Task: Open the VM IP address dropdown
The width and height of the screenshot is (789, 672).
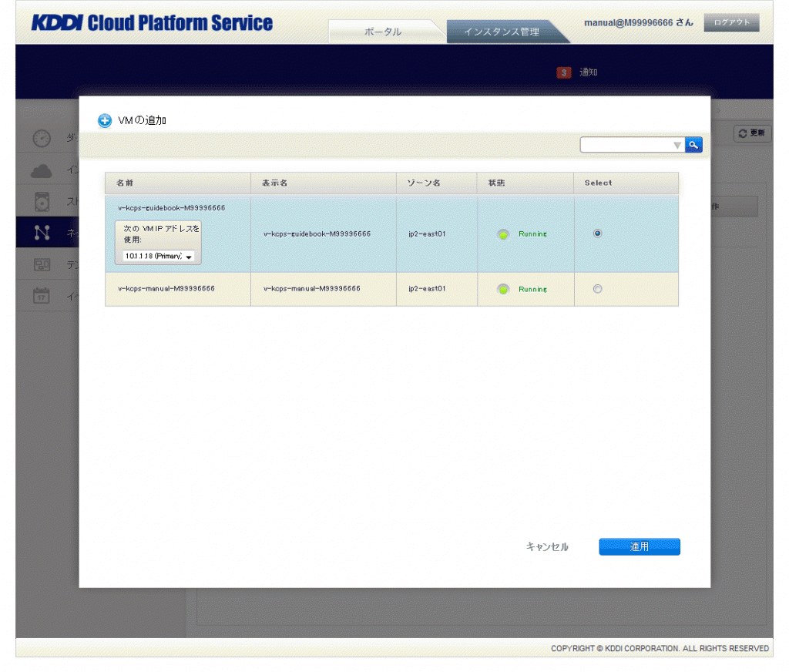Action: 159,256
